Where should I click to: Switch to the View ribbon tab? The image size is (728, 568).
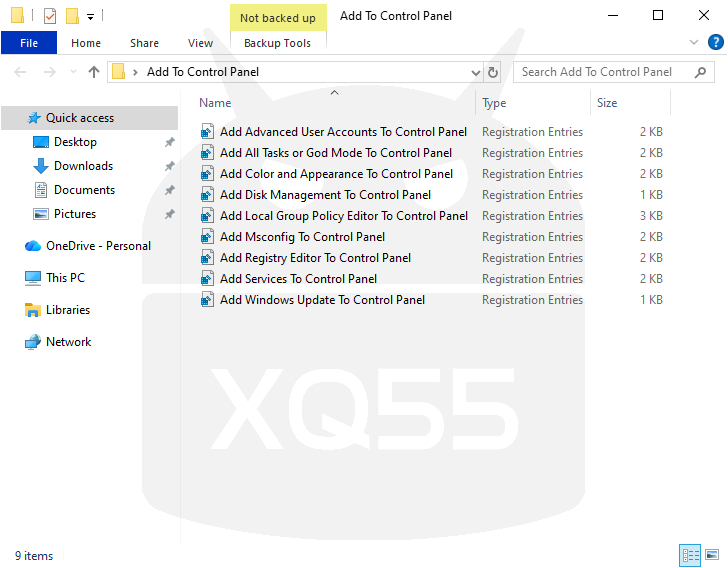click(200, 43)
